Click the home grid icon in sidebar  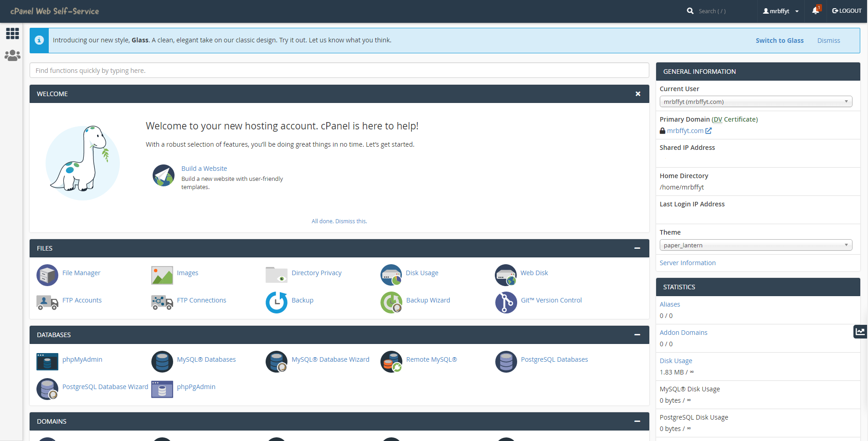click(12, 33)
